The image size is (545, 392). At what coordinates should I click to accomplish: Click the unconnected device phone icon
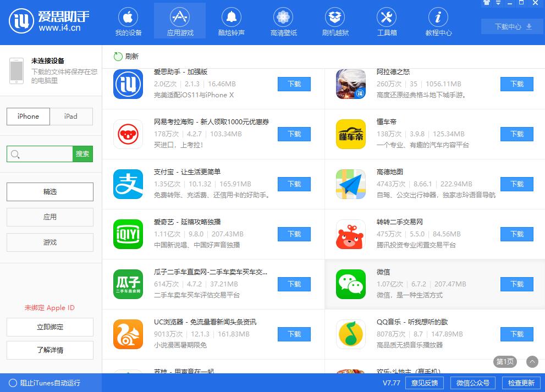16,71
